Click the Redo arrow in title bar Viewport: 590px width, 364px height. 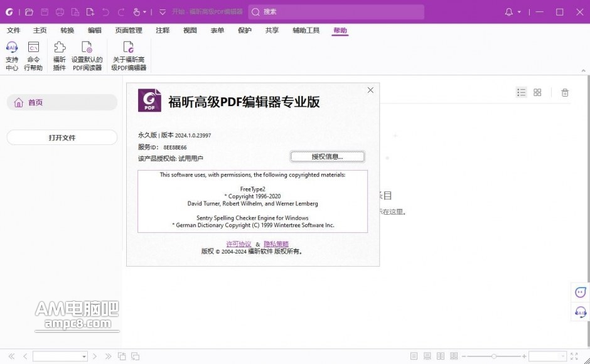(x=121, y=12)
